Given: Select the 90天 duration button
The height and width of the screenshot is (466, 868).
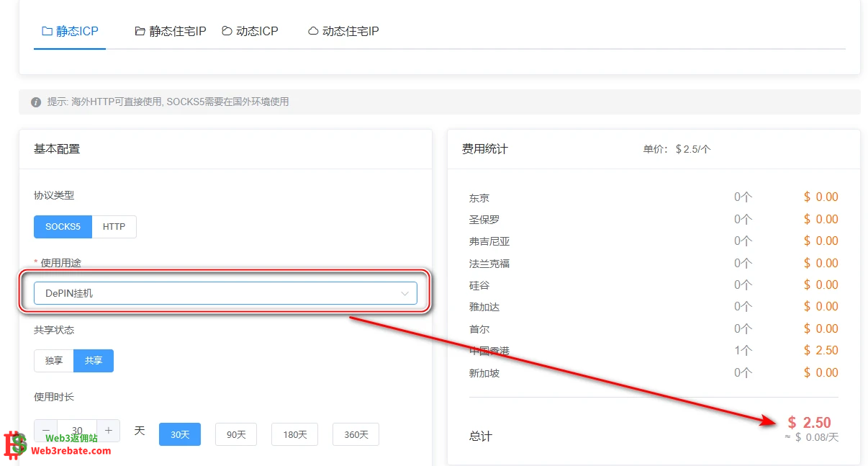Looking at the screenshot, I should click(236, 434).
